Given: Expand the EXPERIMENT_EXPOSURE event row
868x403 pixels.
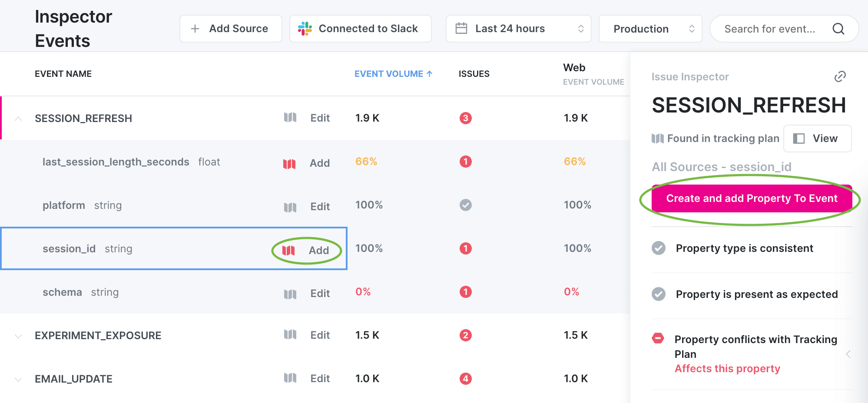Looking at the screenshot, I should 18,336.
